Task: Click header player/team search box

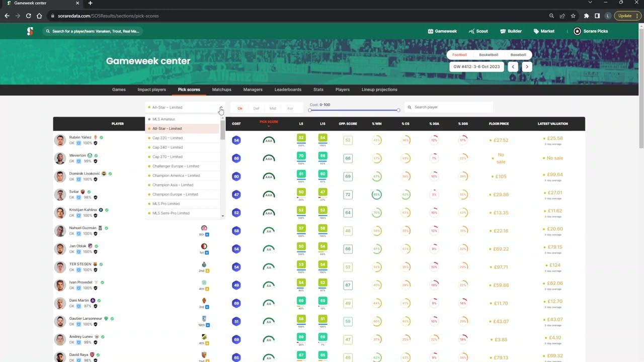Action: point(92,31)
